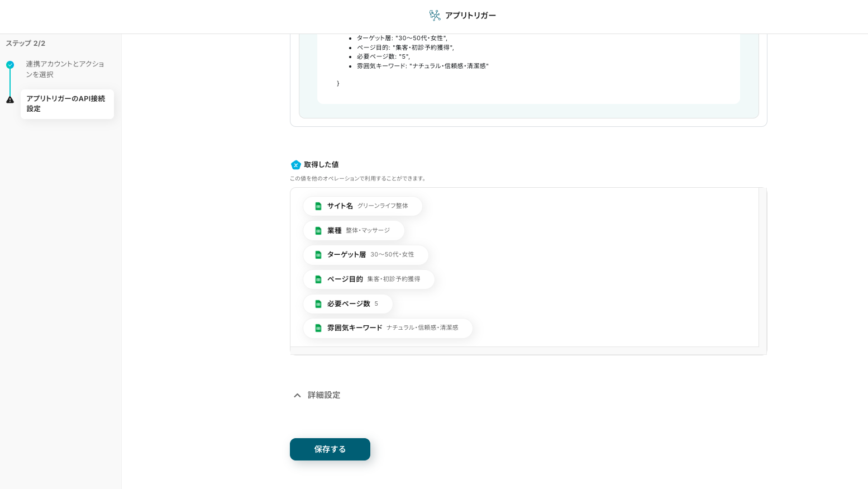Click the sheet icon beside ページ目的

point(318,279)
